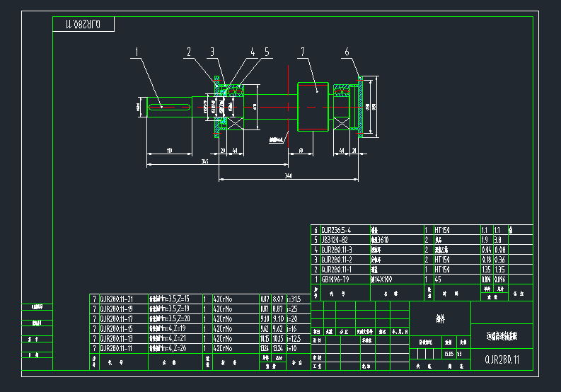Screen dimensions: 561x392
Task: Click the 14X100 key name cell
Action: click(397, 279)
